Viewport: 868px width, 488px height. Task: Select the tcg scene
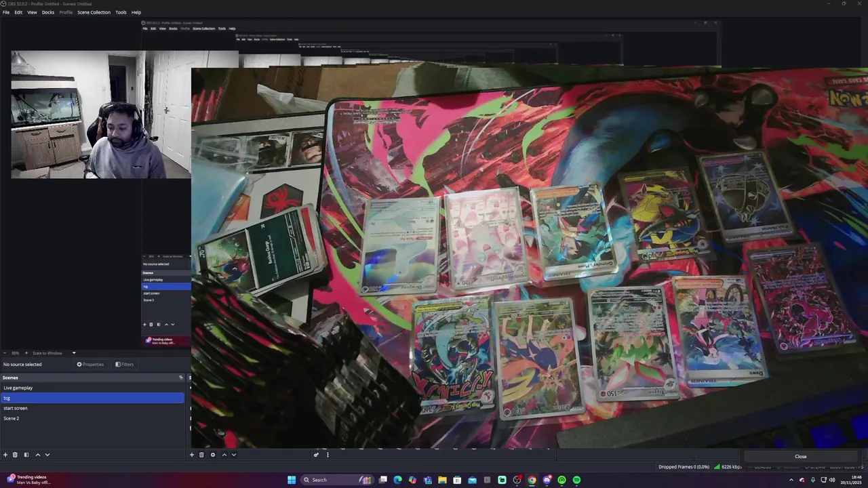tap(92, 398)
